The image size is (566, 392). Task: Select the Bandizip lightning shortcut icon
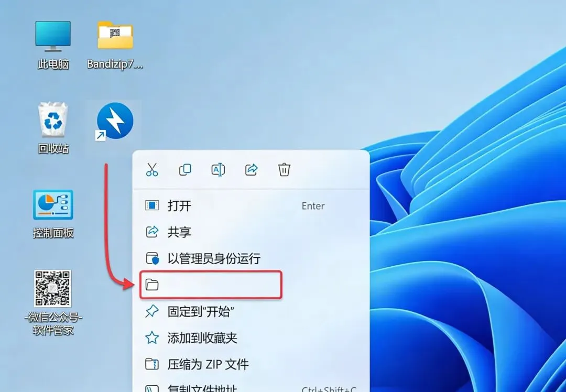click(x=114, y=122)
